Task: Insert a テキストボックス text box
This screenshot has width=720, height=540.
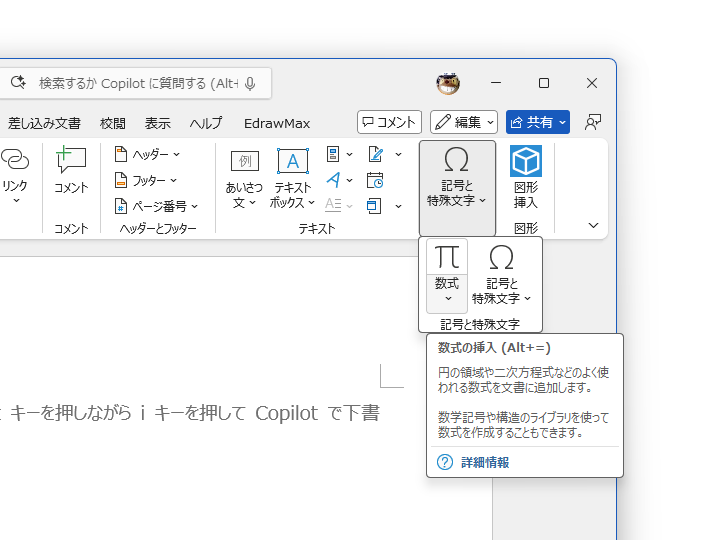Action: coord(292,179)
